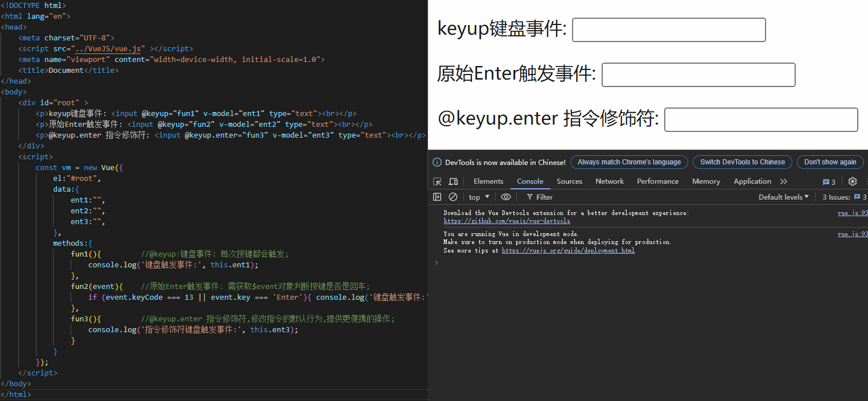The width and height of the screenshot is (868, 401).
Task: Open live expression eye icon
Action: pyautogui.click(x=506, y=197)
